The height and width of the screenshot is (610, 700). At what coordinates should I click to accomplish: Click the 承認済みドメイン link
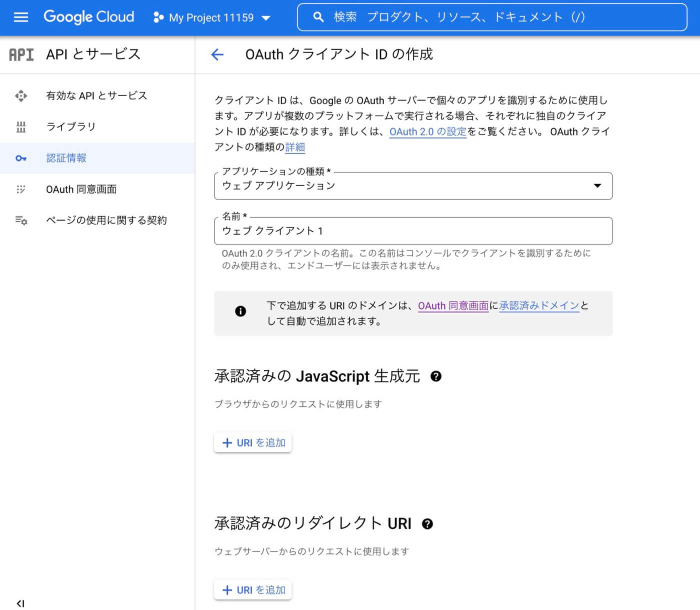(x=538, y=305)
